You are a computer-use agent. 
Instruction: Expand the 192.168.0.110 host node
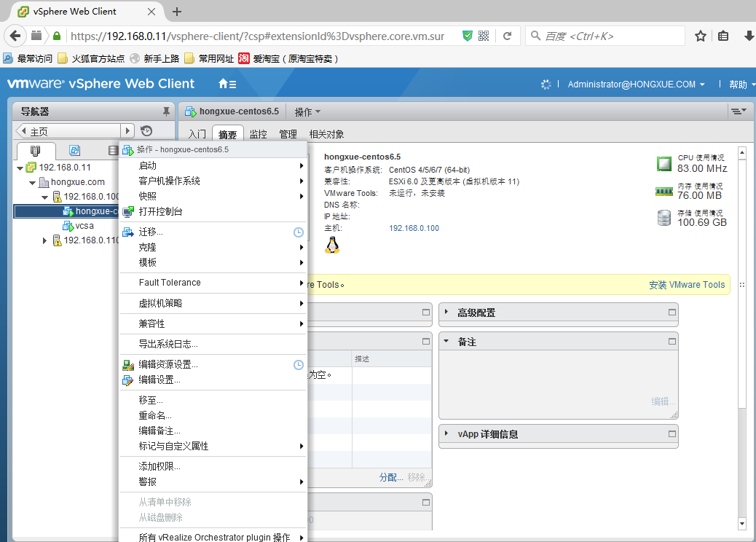45,240
